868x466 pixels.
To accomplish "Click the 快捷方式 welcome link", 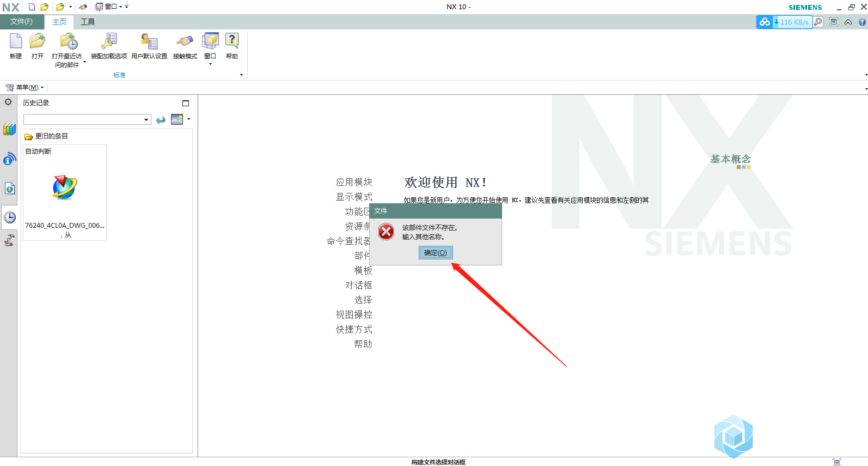I will coord(354,329).
